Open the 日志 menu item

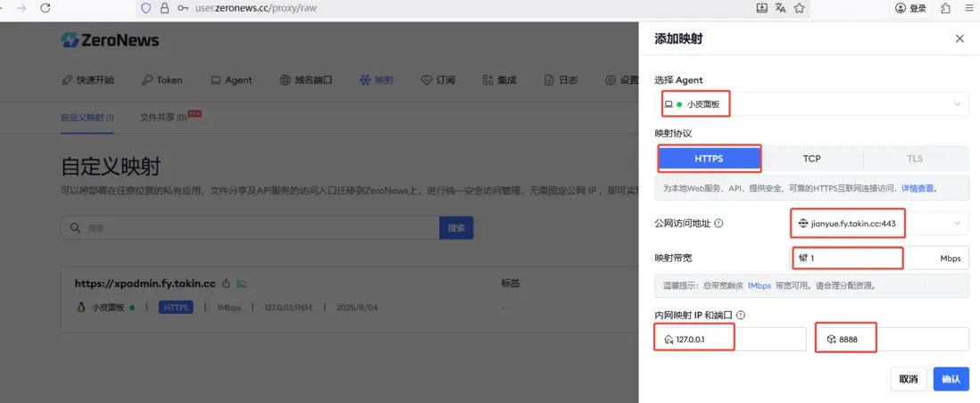point(561,80)
